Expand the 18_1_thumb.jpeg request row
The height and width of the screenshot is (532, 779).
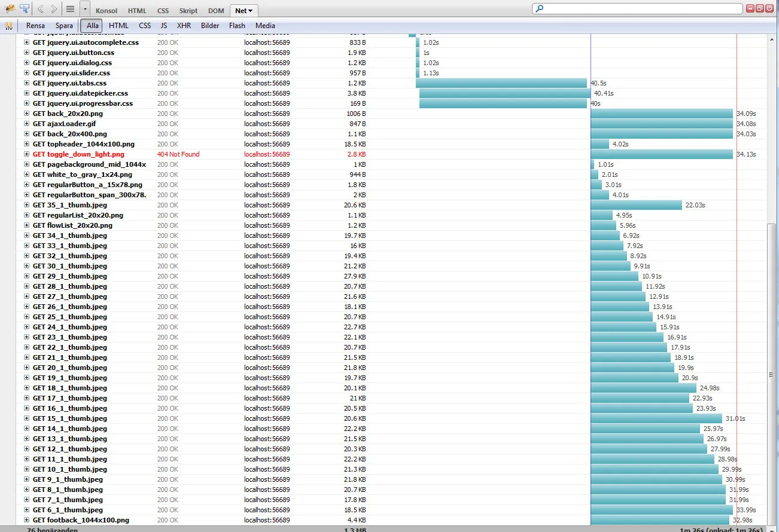coord(26,388)
